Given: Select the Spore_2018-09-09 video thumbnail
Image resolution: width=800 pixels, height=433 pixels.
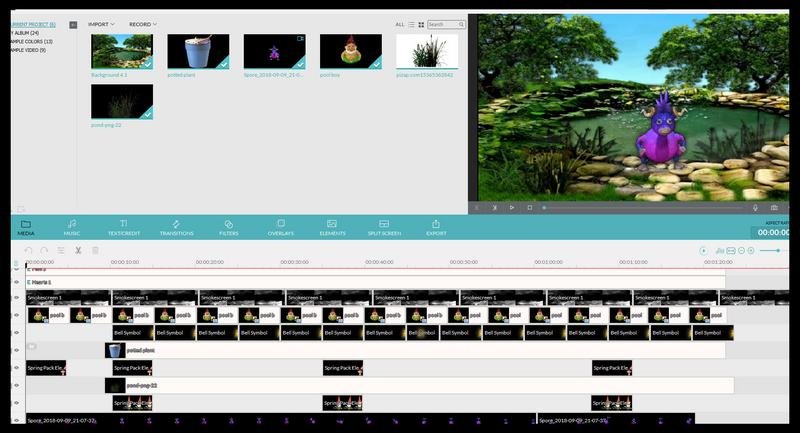Looking at the screenshot, I should tap(274, 52).
